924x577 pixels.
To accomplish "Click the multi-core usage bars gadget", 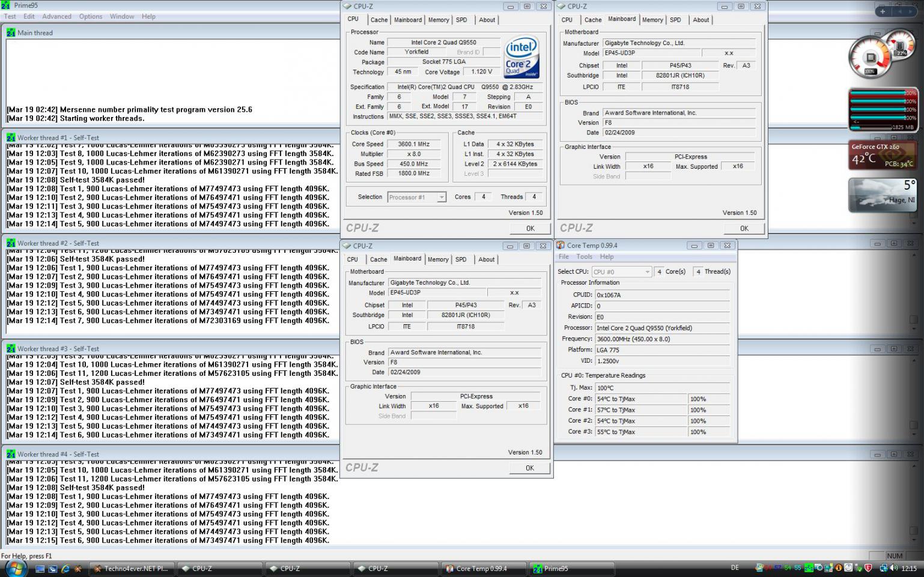I will tap(883, 110).
